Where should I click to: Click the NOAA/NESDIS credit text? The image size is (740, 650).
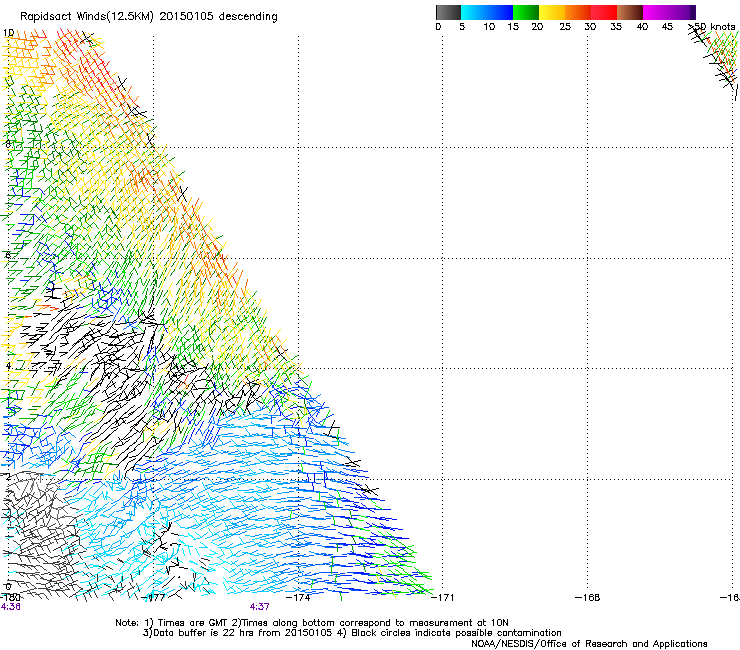589,644
